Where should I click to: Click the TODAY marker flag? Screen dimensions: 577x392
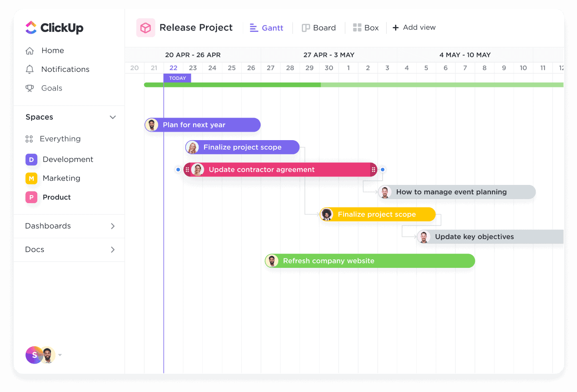pyautogui.click(x=177, y=78)
